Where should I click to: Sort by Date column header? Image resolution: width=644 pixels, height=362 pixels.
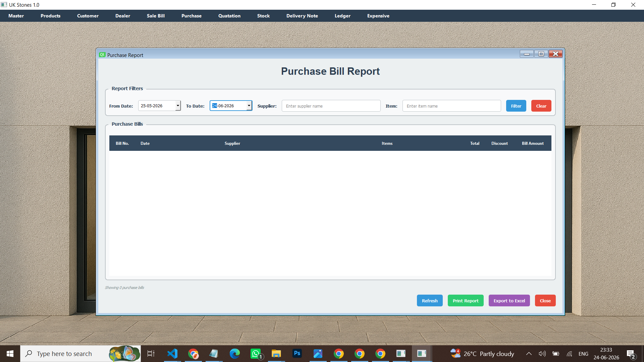pyautogui.click(x=145, y=143)
